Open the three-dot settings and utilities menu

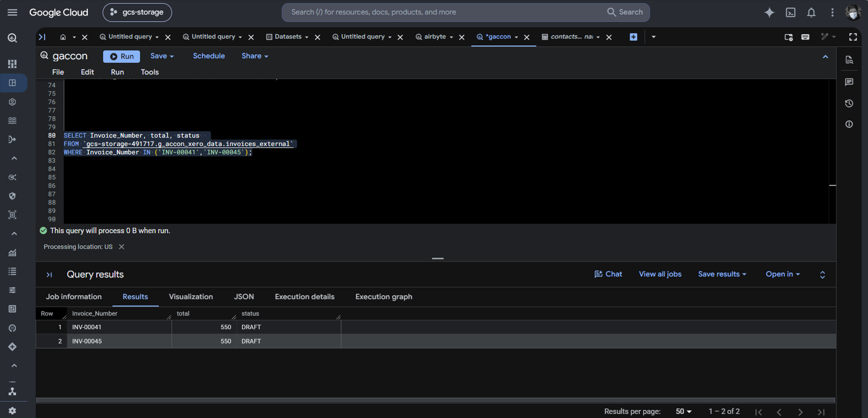click(x=832, y=12)
